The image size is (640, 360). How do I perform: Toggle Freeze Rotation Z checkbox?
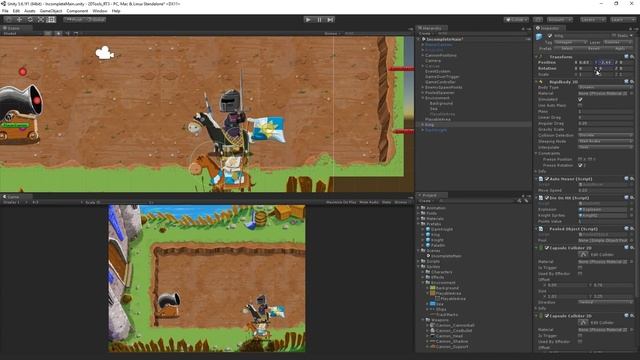[x=580, y=165]
